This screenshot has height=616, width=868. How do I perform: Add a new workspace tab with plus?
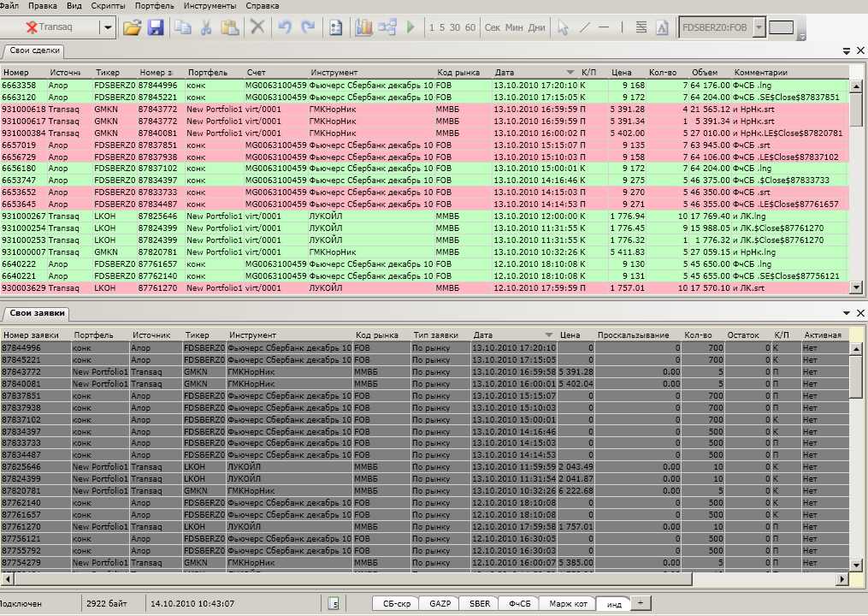(x=641, y=602)
